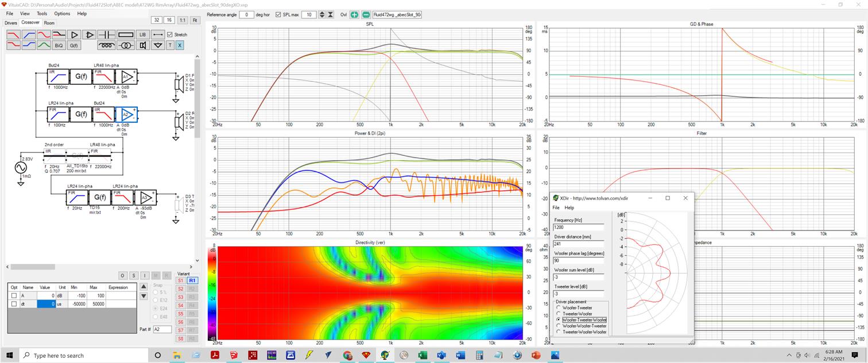
Task: Open the Tools menu
Action: (x=42, y=13)
